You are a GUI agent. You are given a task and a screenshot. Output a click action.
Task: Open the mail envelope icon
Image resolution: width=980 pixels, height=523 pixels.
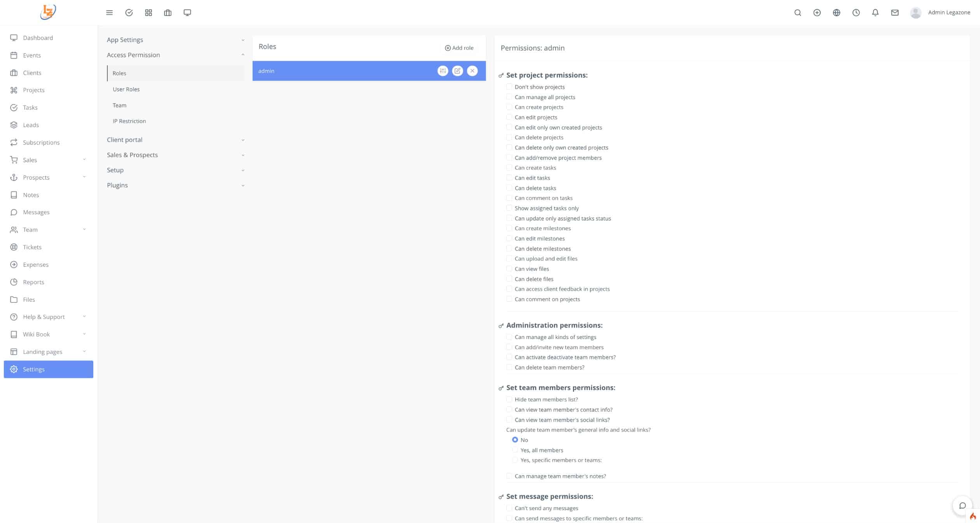[895, 12]
